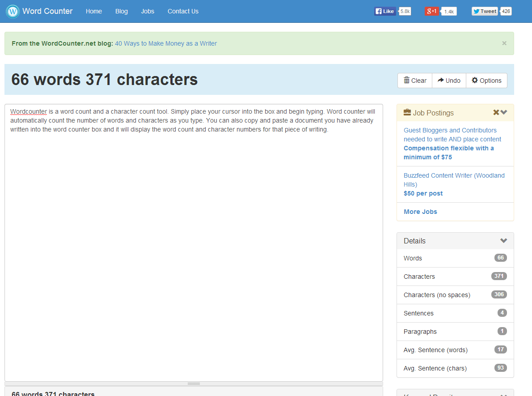The height and width of the screenshot is (396, 532).
Task: Click the Google +1 button
Action: (x=431, y=11)
